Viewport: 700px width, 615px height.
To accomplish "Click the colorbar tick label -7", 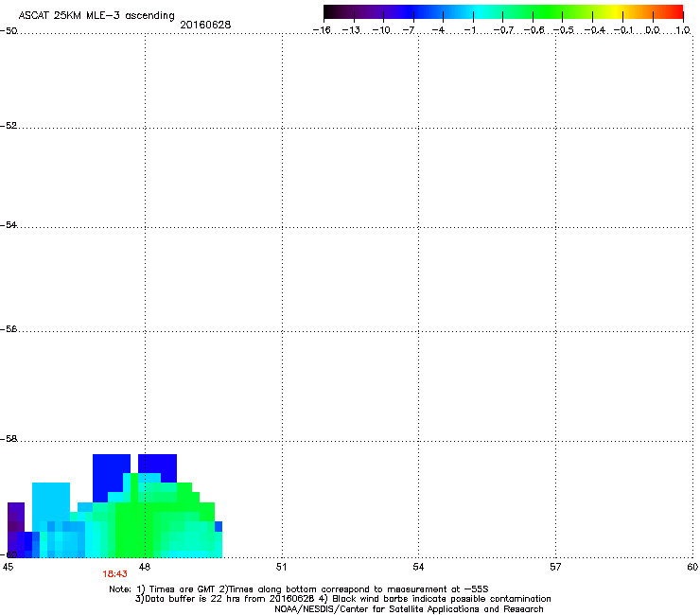I will (x=409, y=30).
